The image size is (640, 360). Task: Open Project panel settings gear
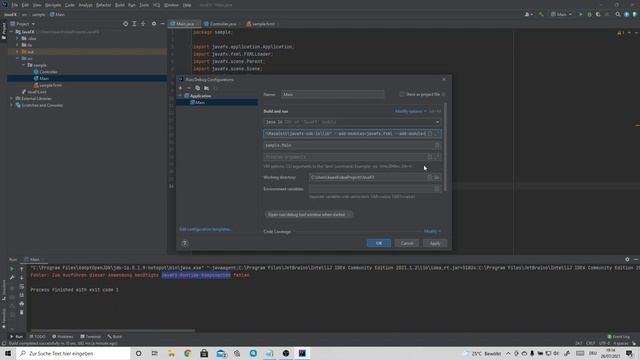point(153,24)
